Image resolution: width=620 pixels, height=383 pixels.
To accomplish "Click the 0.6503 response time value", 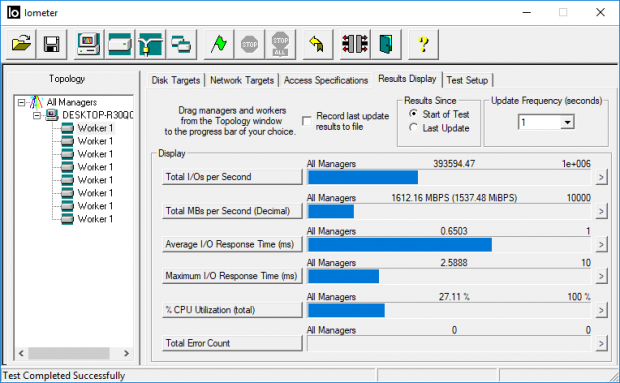I will click(454, 231).
